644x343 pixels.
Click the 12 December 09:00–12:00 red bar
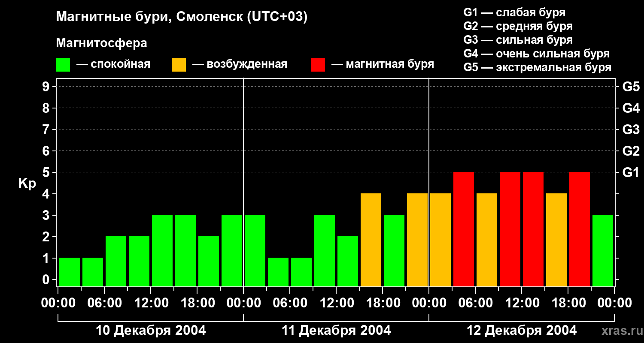click(x=510, y=229)
